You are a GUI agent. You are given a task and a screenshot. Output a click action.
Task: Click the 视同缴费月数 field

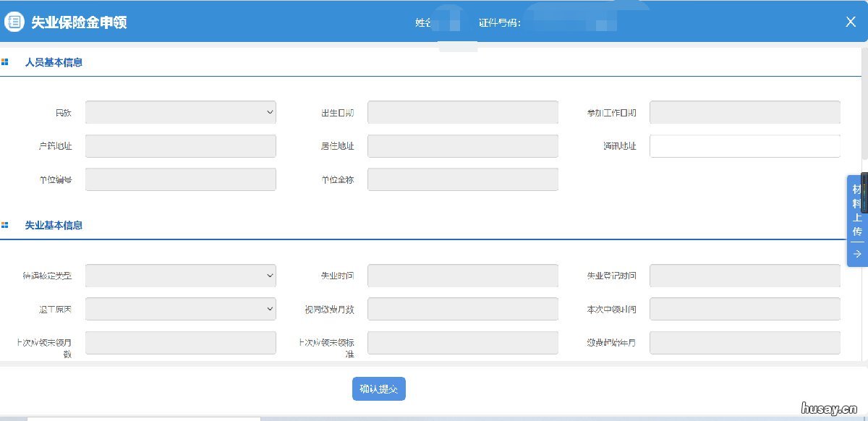coord(462,309)
